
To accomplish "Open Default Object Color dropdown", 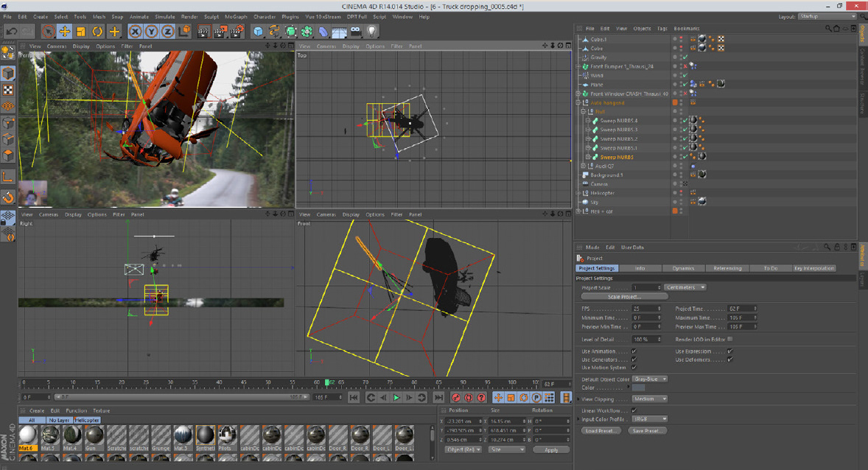I will [650, 379].
